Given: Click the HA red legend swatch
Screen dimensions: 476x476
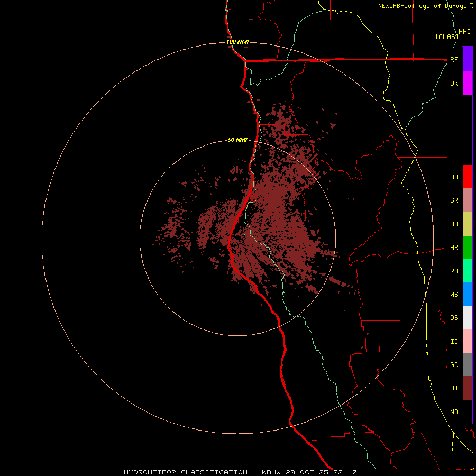Looking at the screenshot, I should (x=467, y=177).
